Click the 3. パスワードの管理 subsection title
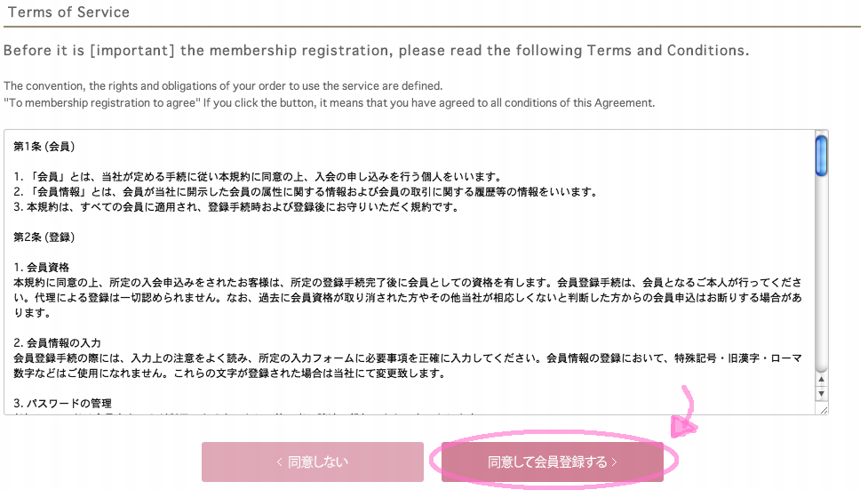The width and height of the screenshot is (868, 490). pos(62,404)
